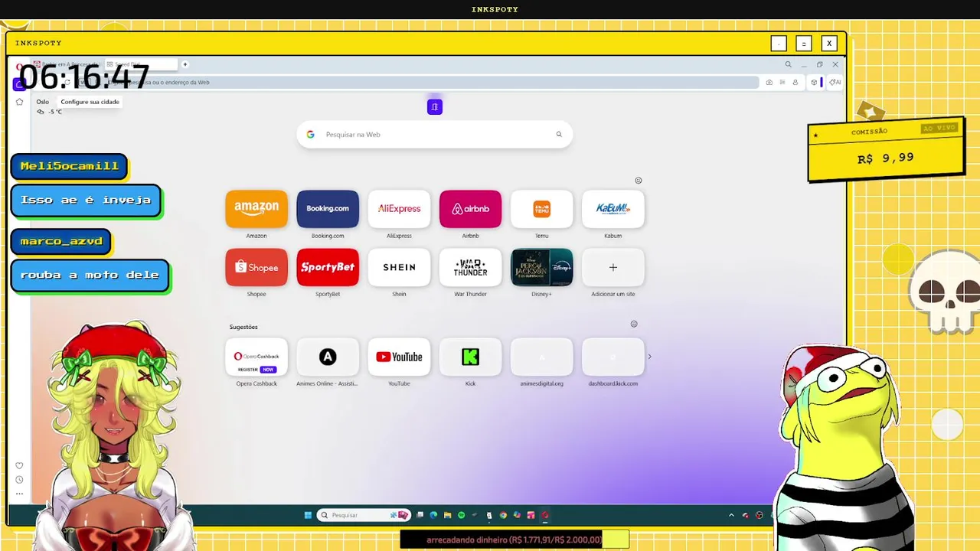The width and height of the screenshot is (980, 551).
Task: Click the purple icon above the search box
Action: pyautogui.click(x=434, y=107)
